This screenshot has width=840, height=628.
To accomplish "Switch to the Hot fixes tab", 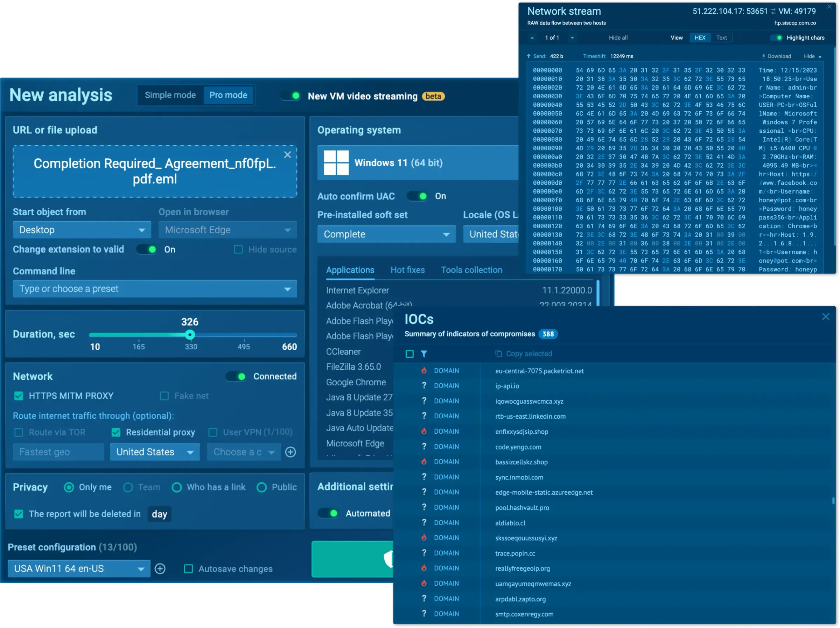I will pos(407,270).
